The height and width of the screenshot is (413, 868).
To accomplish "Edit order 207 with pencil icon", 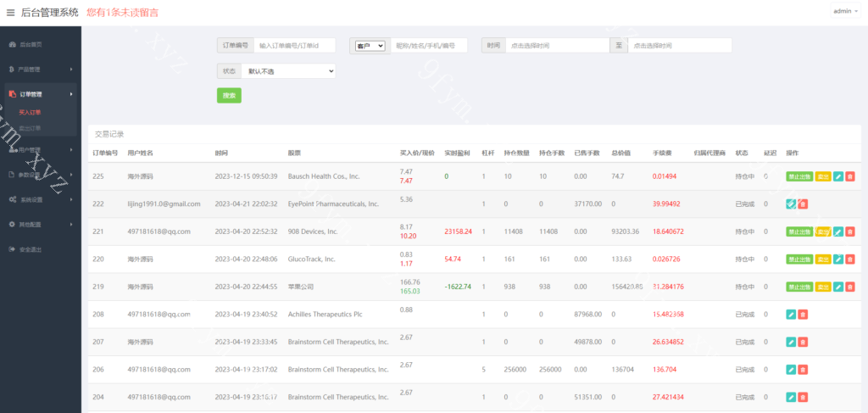I will tap(791, 342).
